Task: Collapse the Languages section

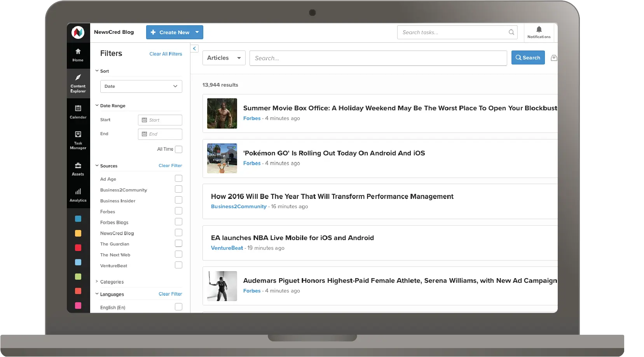Action: pyautogui.click(x=97, y=294)
